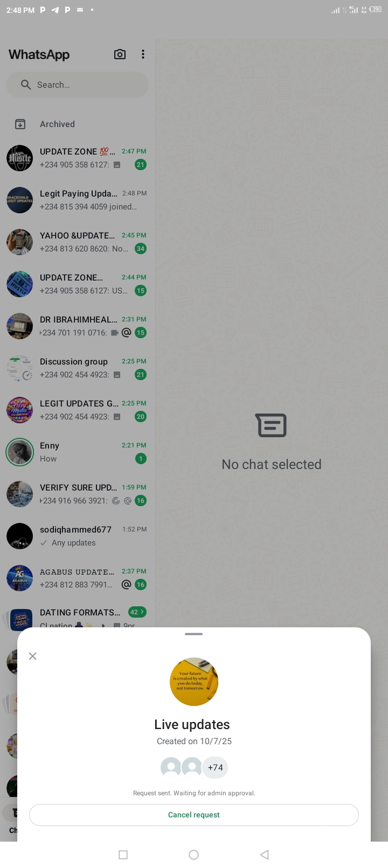Click the mention @ icon on DR IBRAHIMHEAL chat
The image size is (388, 868).
click(126, 333)
